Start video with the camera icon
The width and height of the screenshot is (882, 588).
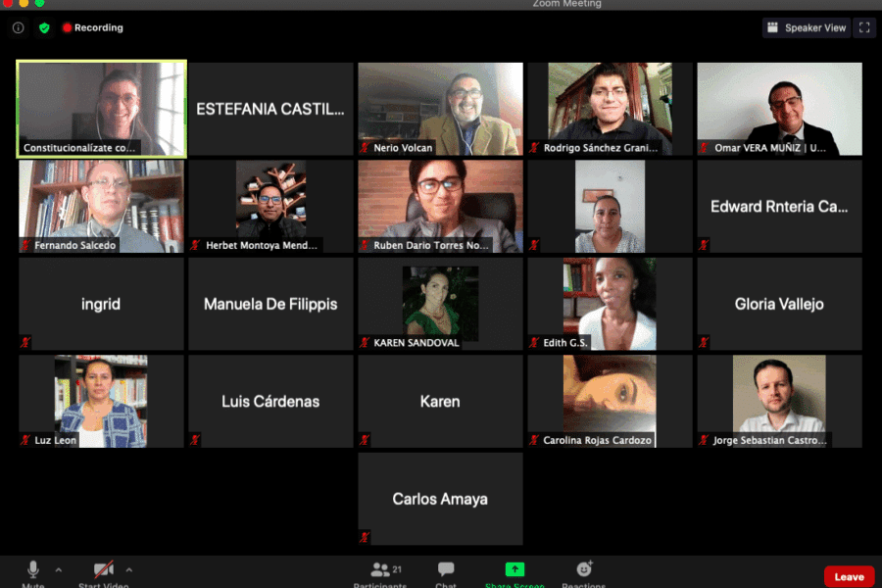coord(103,570)
